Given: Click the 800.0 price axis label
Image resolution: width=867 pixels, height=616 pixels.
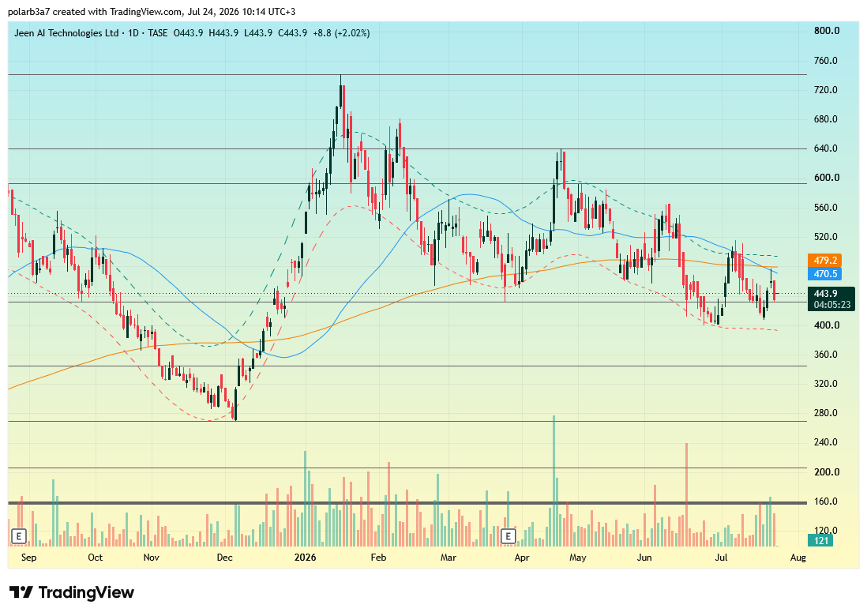Looking at the screenshot, I should point(827,31).
